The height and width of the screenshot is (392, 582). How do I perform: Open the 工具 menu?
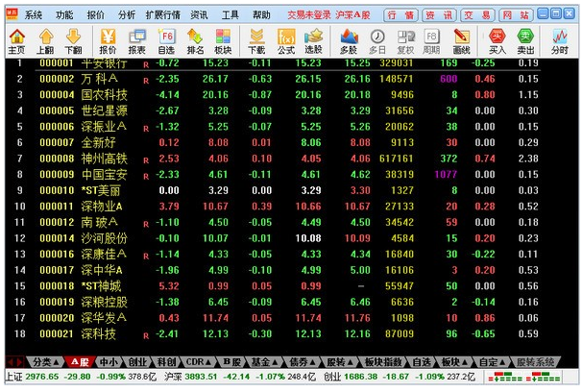point(230,14)
